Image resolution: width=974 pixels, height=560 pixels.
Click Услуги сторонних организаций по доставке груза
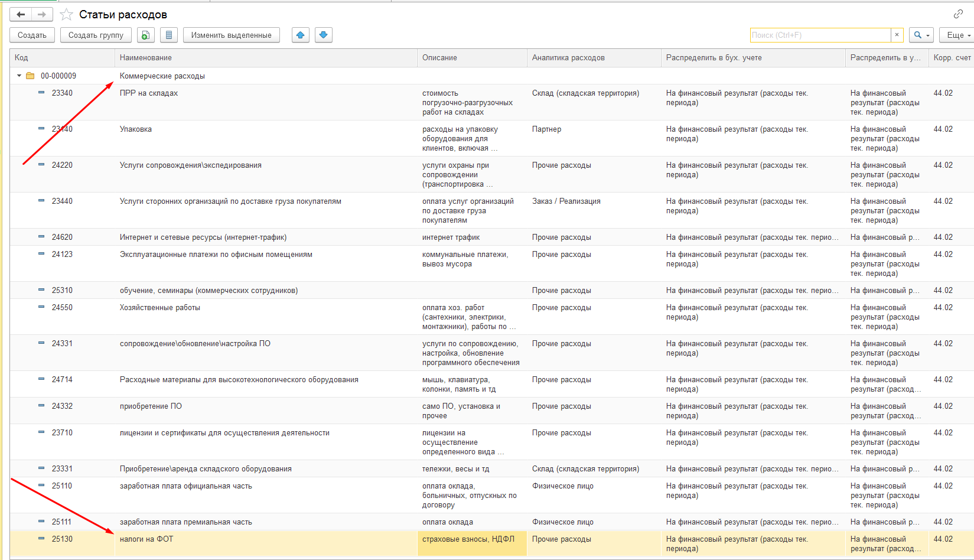(230, 201)
